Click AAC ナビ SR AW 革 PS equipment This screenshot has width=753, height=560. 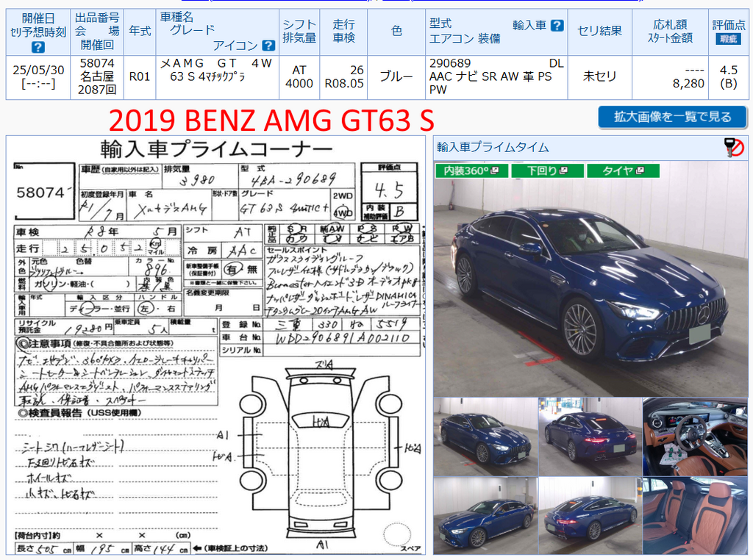490,76
